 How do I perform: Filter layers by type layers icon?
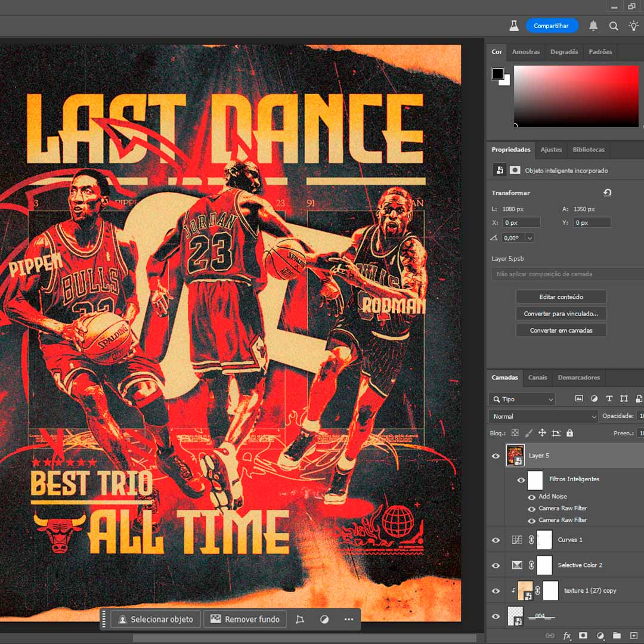[609, 399]
